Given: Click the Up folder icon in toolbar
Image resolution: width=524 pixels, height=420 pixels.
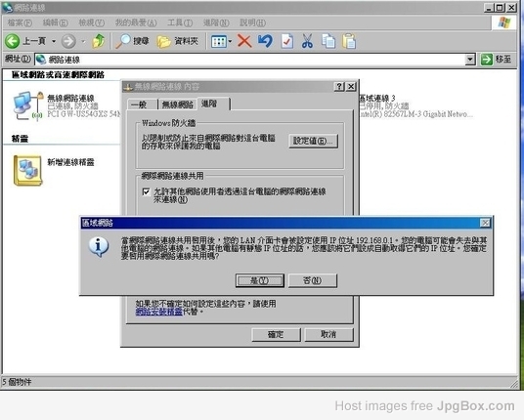Looking at the screenshot, I should pyautogui.click(x=99, y=41).
